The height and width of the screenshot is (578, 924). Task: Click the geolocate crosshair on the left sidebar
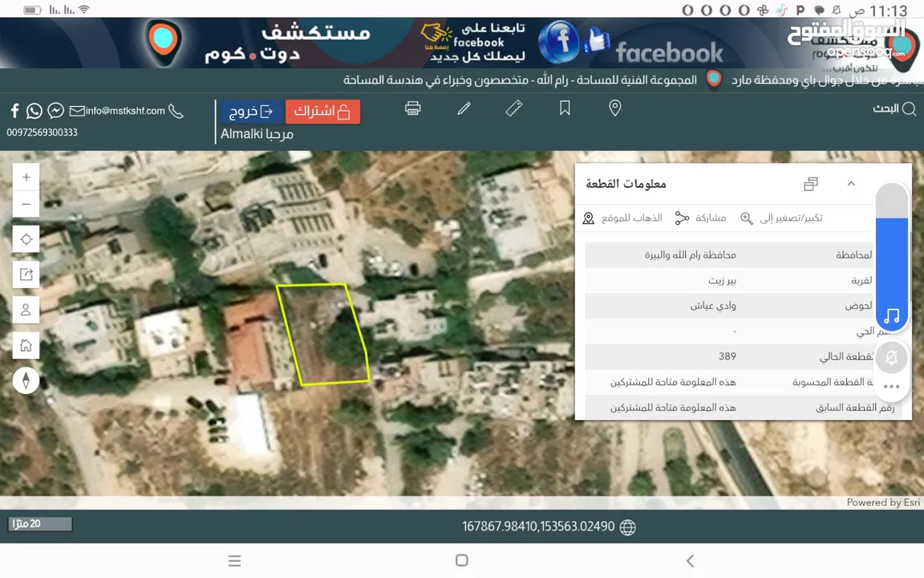(x=26, y=238)
